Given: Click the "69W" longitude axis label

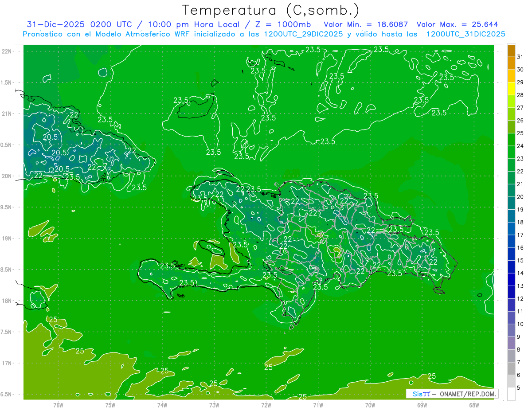Looking at the screenshot, I should (x=422, y=405).
